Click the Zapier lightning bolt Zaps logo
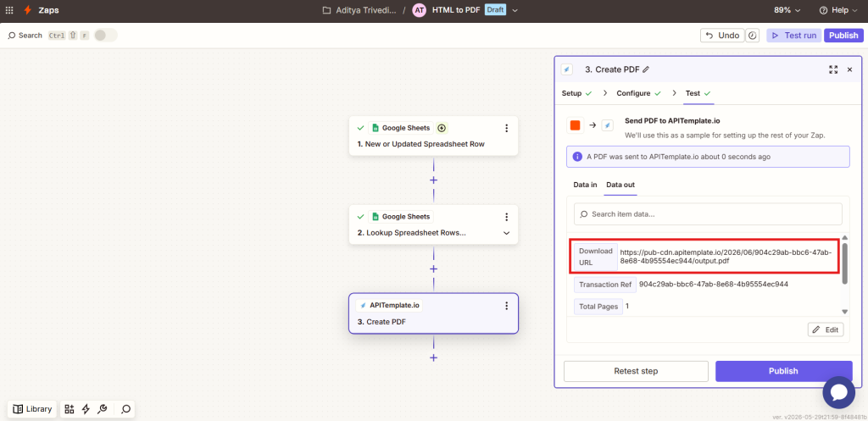This screenshot has height=421, width=868. pos(28,10)
